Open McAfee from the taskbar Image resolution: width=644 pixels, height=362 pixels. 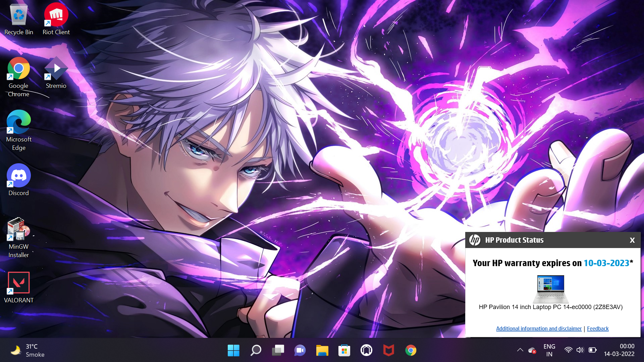pos(388,350)
